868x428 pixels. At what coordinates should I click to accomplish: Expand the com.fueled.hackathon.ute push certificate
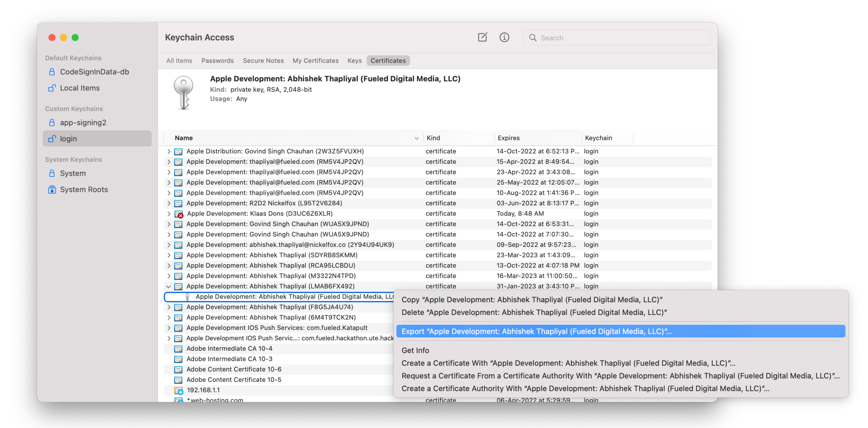169,338
